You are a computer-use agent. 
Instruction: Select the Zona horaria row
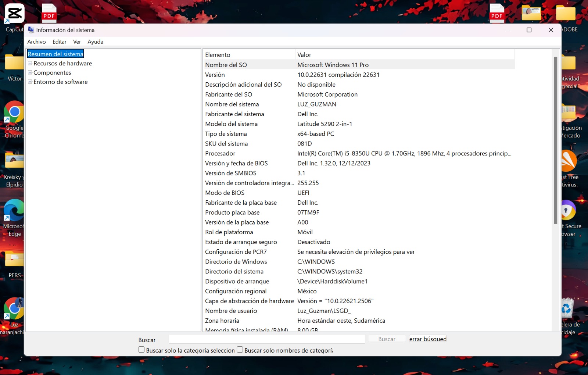tap(359, 321)
